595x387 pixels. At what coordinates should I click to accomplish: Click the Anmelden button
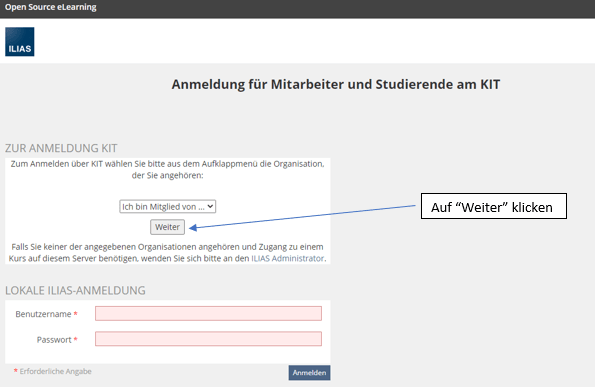(309, 373)
